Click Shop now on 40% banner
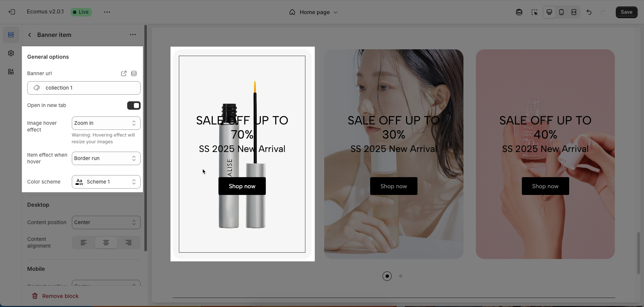 point(545,186)
